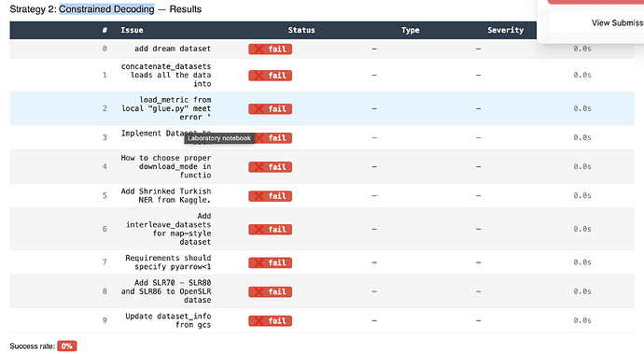Screen dimensions: 644x354
Task: Click 'Update dataset_info from gcs' issue
Action: pos(168,319)
